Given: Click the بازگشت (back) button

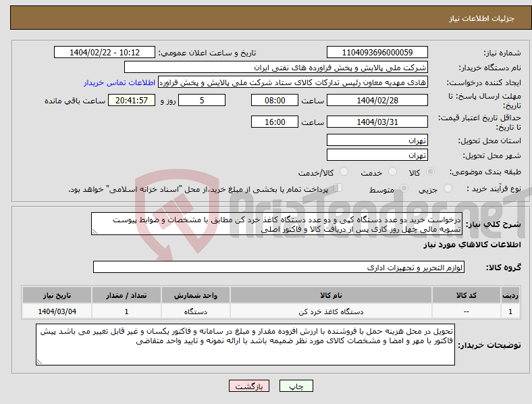Looking at the screenshot, I should click(249, 386).
